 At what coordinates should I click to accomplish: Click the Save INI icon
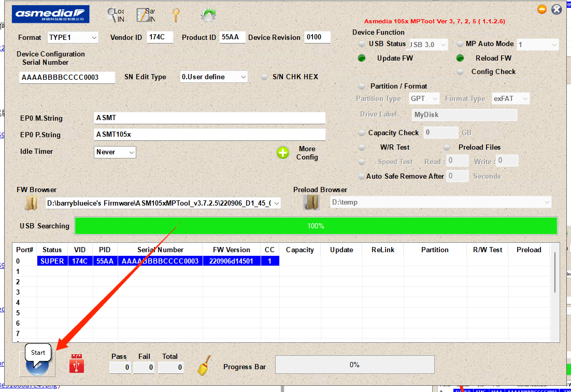(x=146, y=15)
